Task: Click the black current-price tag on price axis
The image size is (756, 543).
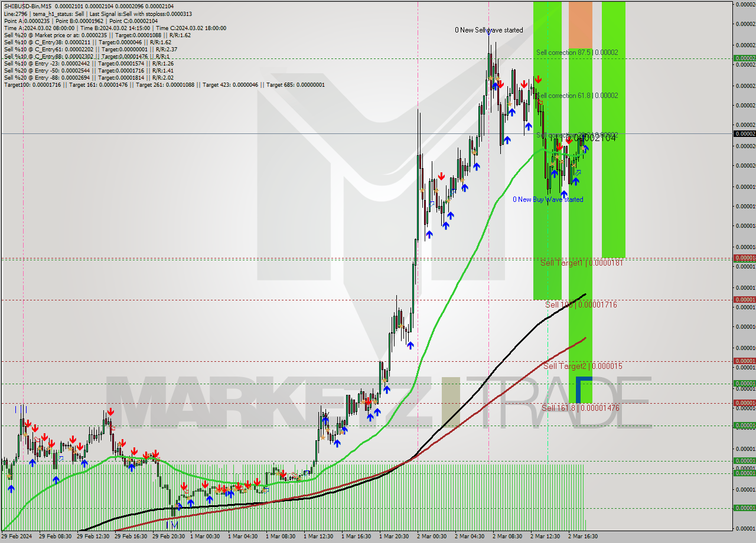Action: pos(744,134)
